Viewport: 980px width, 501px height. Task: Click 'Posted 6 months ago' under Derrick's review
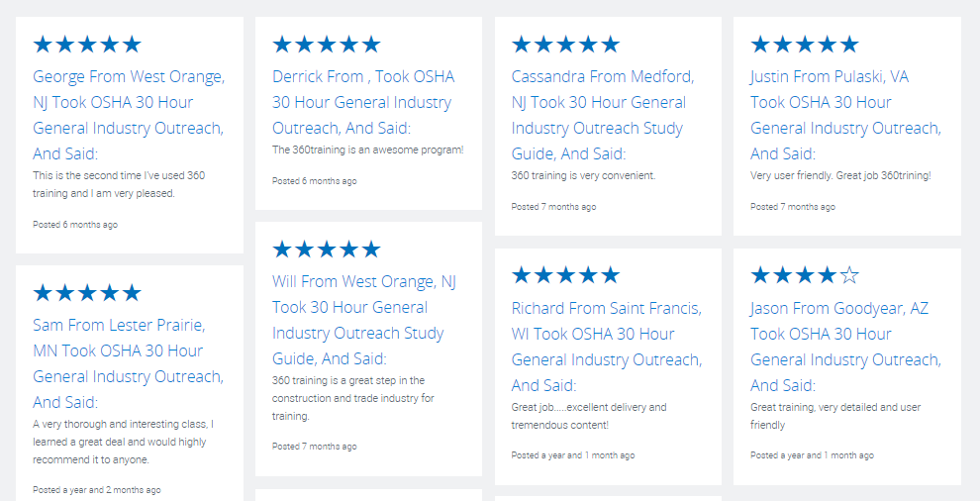pos(315,181)
